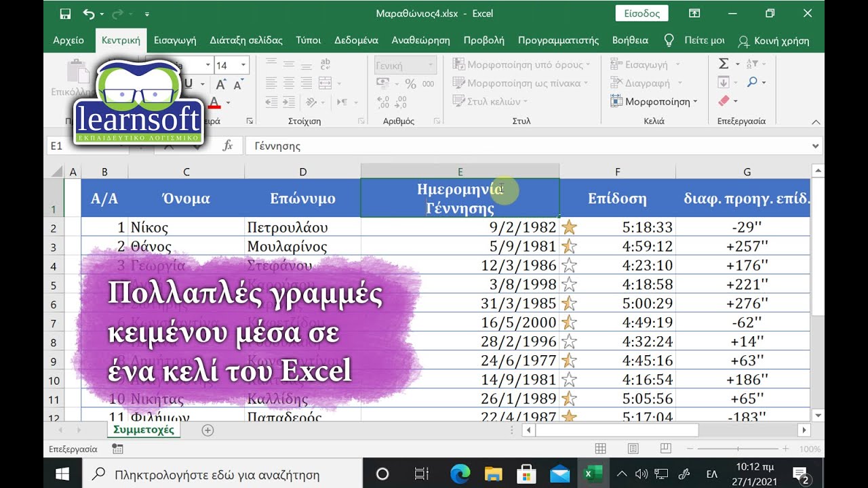Click the text direction icon

point(341,102)
